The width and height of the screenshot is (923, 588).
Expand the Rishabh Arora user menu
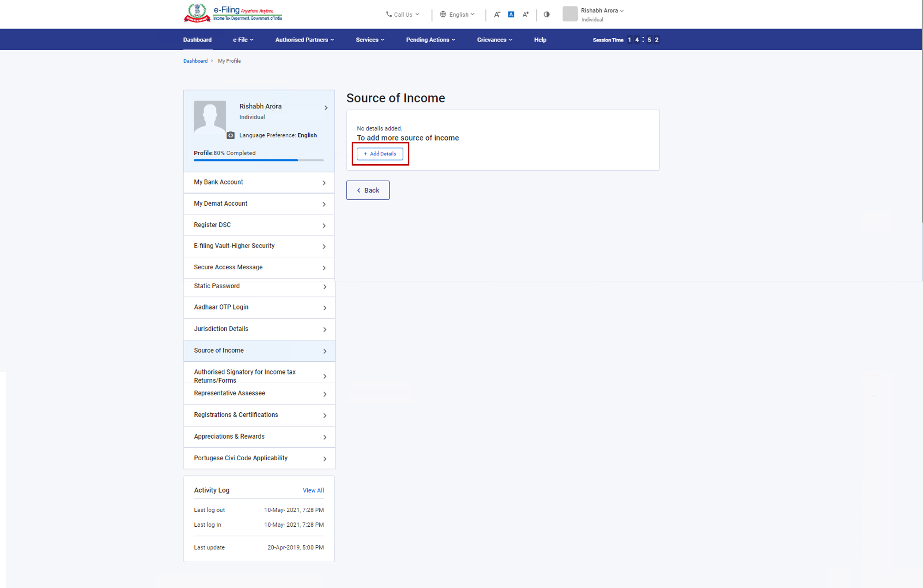[601, 10]
